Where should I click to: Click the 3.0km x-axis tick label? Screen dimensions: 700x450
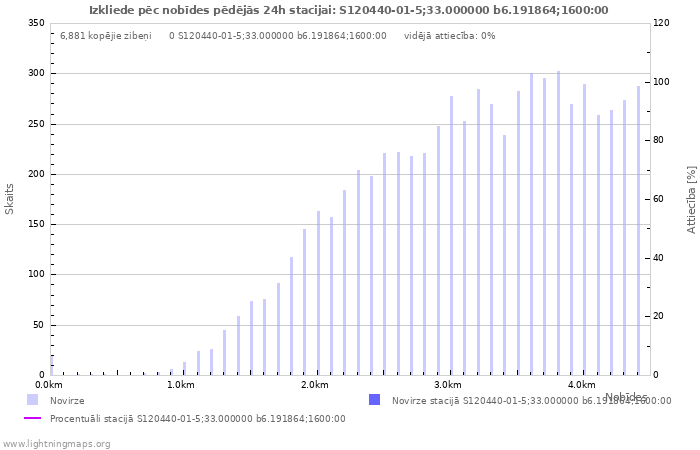(x=447, y=385)
